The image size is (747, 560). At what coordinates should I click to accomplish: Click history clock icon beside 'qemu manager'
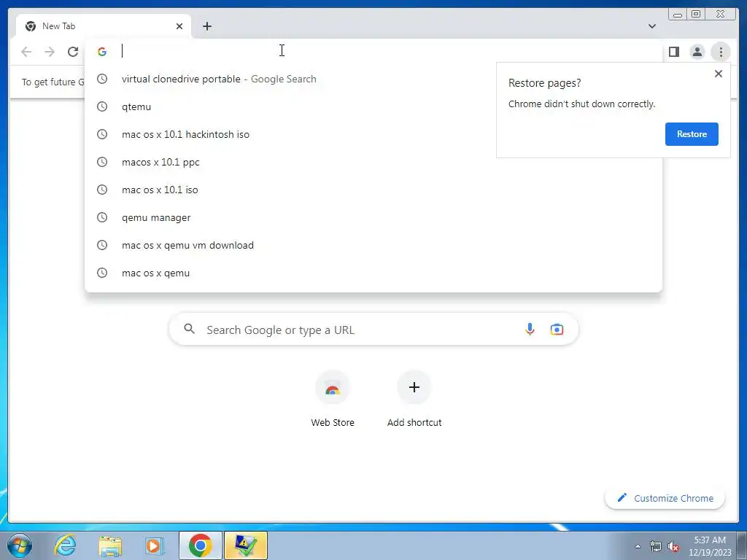[102, 217]
